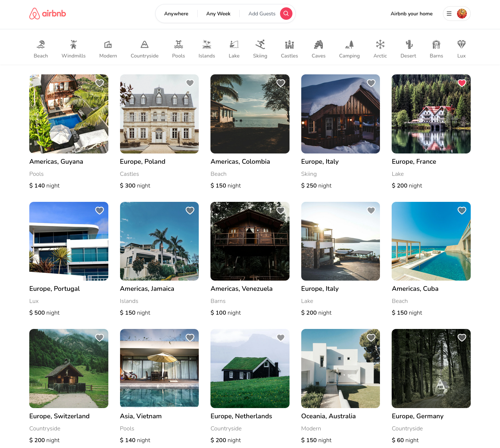The height and width of the screenshot is (448, 500).
Task: Open the Anywhere location selector
Action: click(176, 14)
